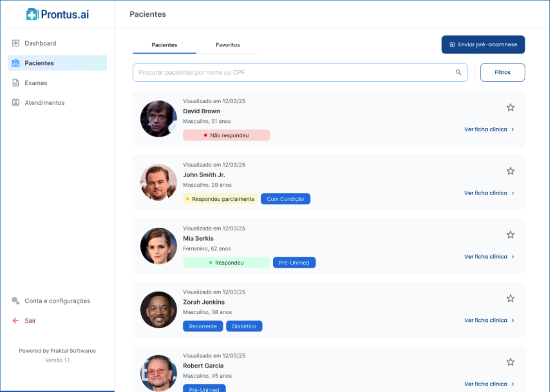Open John Smith Jr.'s Ver ficha clínica link
The image size is (551, 392).
coord(489,193)
